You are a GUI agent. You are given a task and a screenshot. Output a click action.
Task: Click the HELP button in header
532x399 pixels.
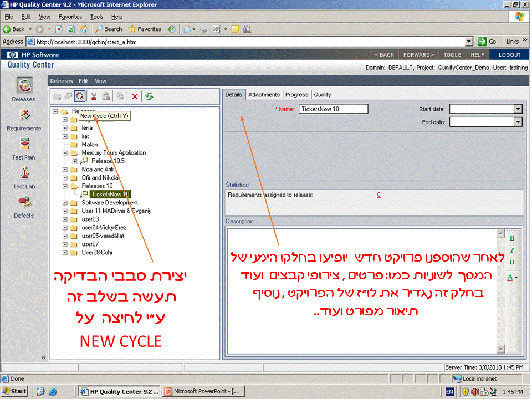[x=478, y=55]
